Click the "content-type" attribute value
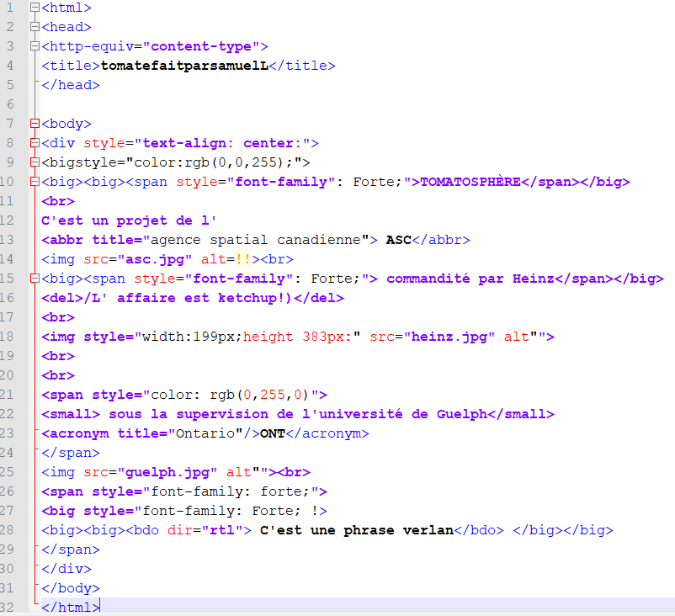The height and width of the screenshot is (616, 675). tap(201, 46)
